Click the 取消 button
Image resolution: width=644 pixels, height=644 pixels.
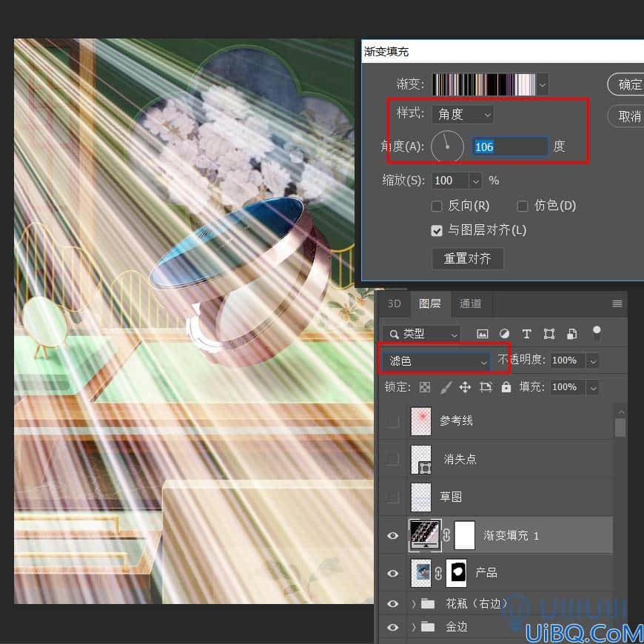tap(627, 116)
